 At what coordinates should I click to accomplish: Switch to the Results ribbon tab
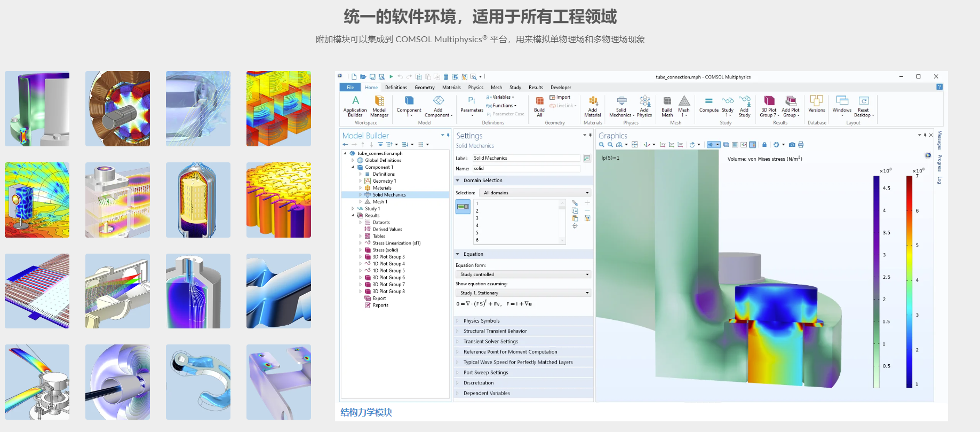pyautogui.click(x=536, y=88)
